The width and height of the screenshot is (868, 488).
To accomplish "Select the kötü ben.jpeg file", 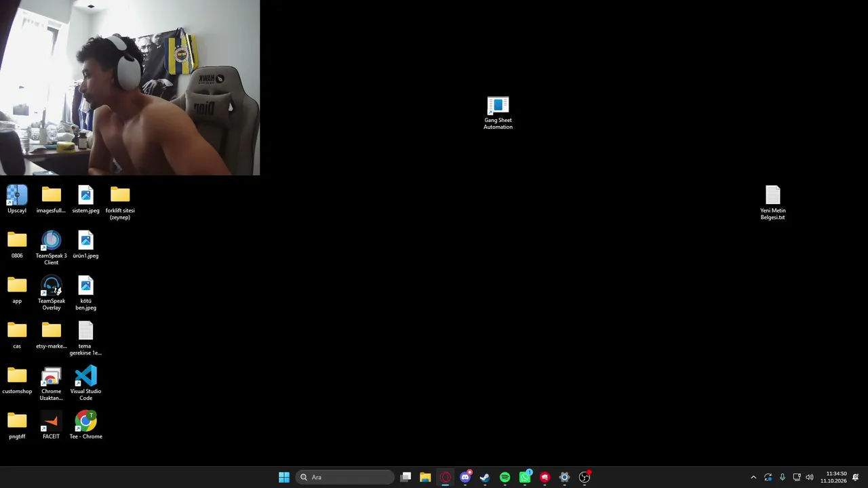I will pyautogui.click(x=85, y=293).
